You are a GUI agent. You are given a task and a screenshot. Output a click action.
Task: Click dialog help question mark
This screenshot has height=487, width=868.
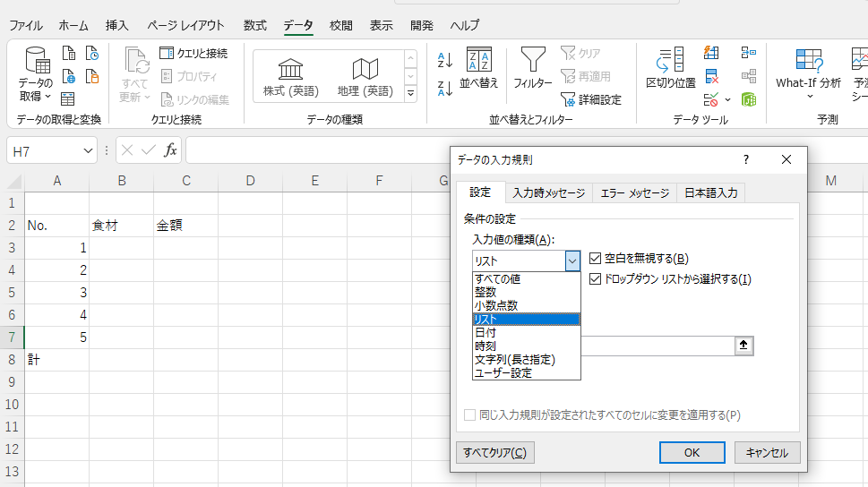coord(745,159)
